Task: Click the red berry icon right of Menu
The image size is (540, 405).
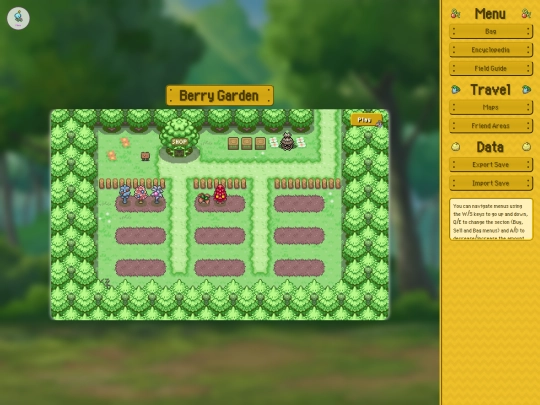Action: [x=526, y=13]
